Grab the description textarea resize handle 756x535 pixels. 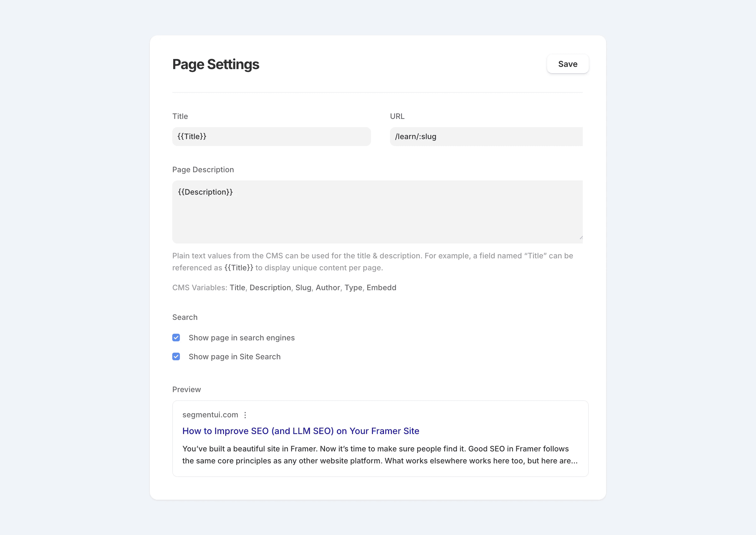point(581,237)
